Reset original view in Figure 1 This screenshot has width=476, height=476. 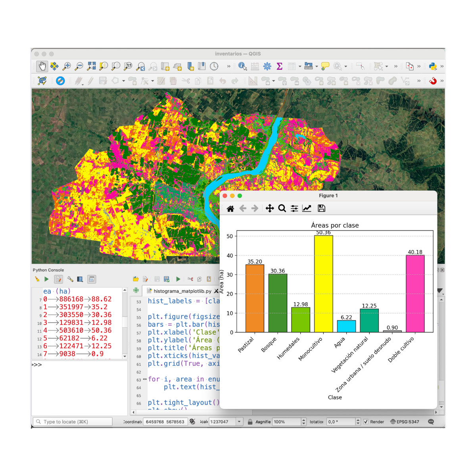pos(230,209)
